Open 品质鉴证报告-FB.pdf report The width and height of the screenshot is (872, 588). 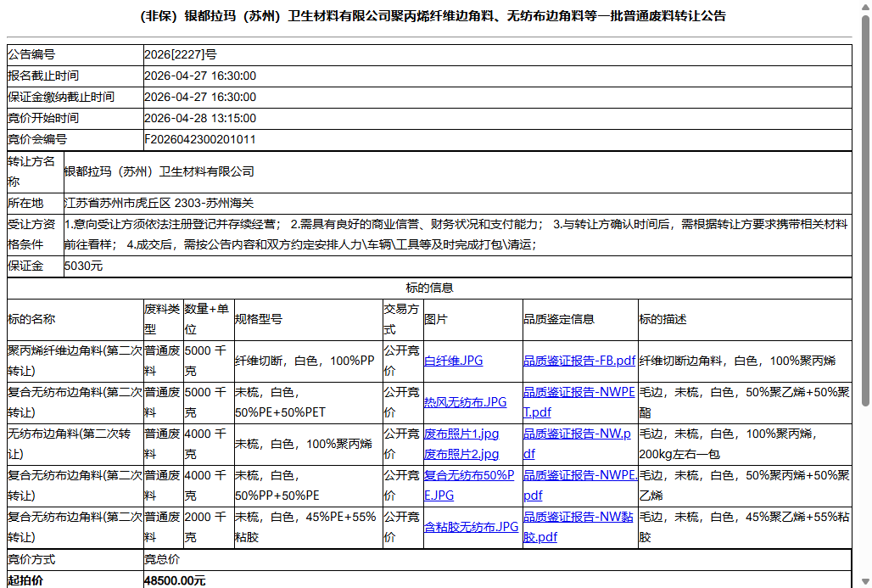click(579, 361)
